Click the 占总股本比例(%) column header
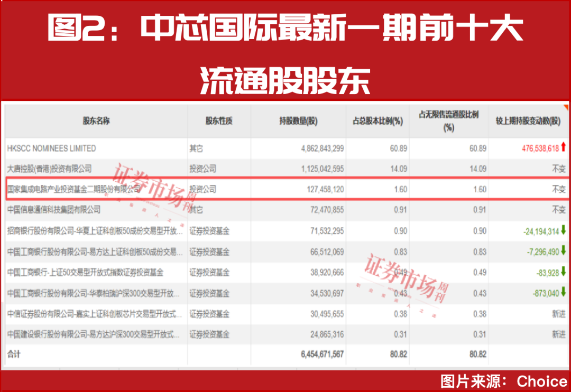Image resolution: width=571 pixels, height=392 pixels. pos(377,121)
